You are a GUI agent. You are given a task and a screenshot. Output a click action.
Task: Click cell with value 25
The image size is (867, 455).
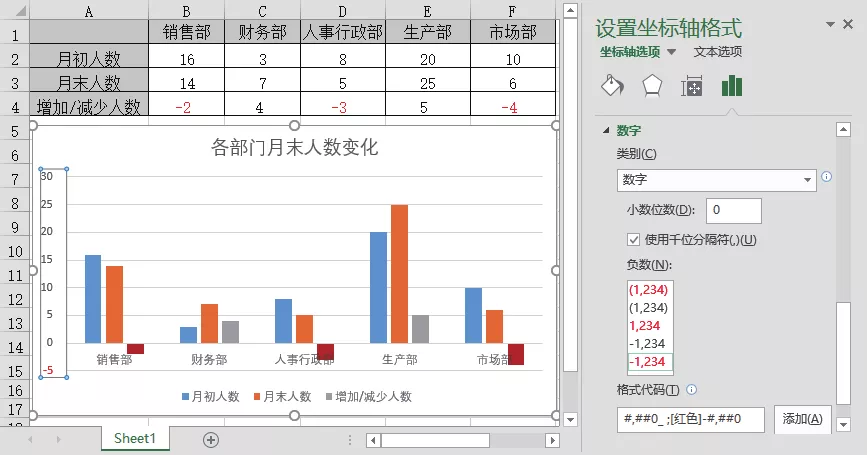pyautogui.click(x=427, y=81)
